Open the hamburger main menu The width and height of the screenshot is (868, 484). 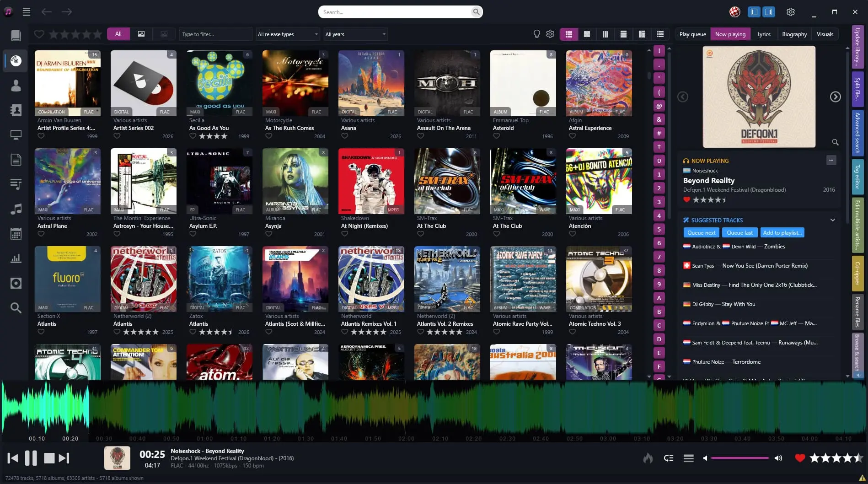(x=27, y=12)
